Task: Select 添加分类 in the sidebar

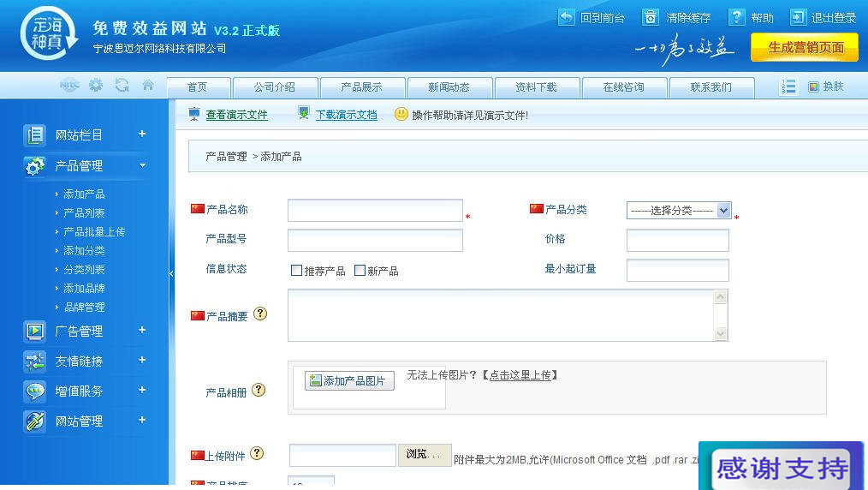Action: click(84, 250)
